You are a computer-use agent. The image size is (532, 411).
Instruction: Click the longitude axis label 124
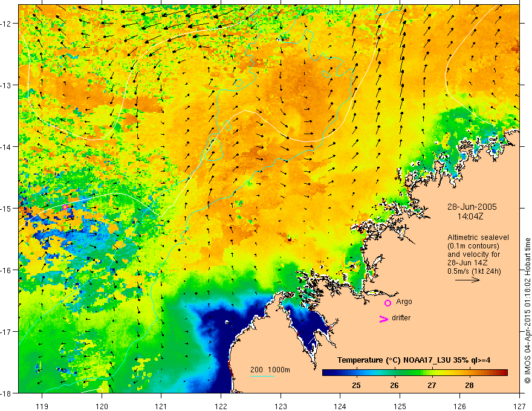click(x=340, y=406)
